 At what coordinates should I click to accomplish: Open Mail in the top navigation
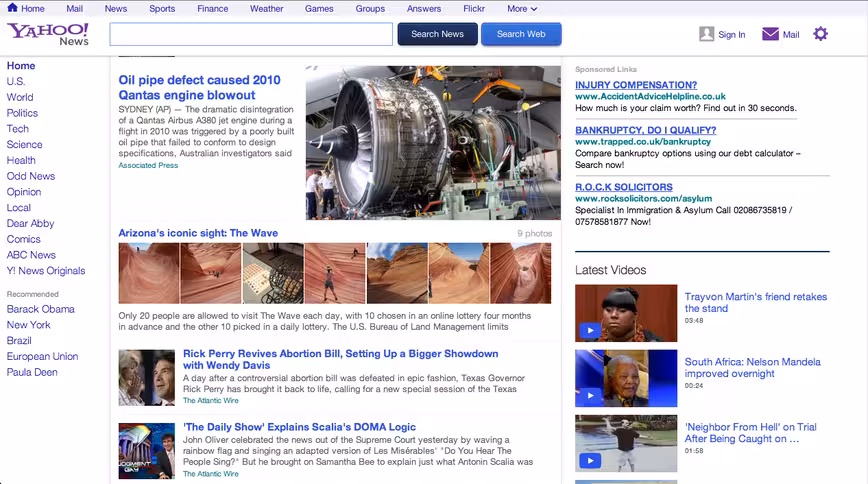74,9
